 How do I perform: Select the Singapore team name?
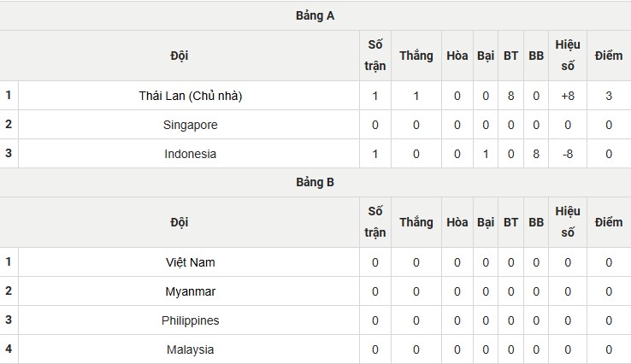point(190,125)
